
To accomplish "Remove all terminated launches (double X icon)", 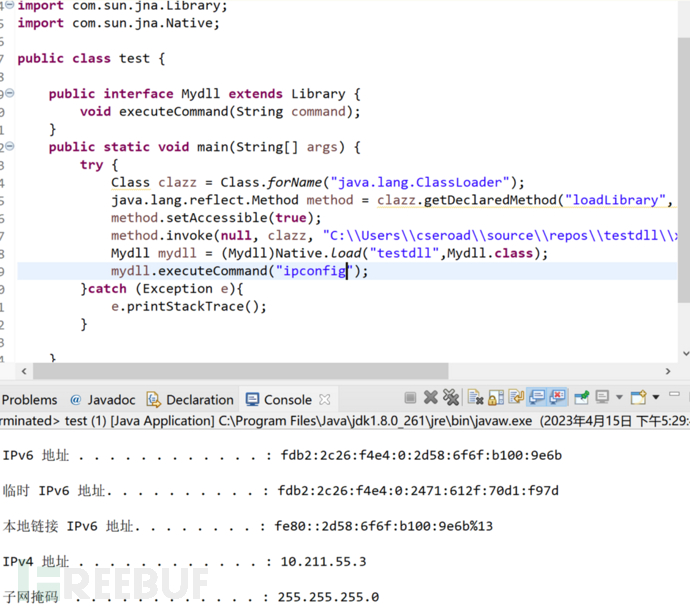I will coord(451,398).
